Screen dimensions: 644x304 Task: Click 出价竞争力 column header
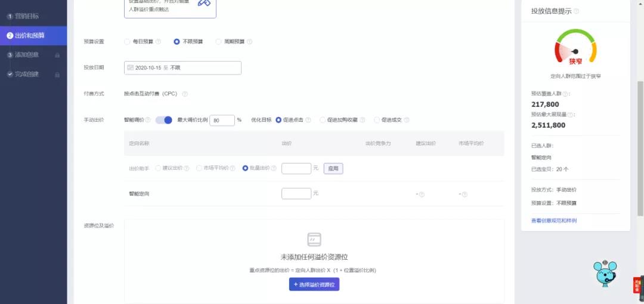tap(378, 143)
